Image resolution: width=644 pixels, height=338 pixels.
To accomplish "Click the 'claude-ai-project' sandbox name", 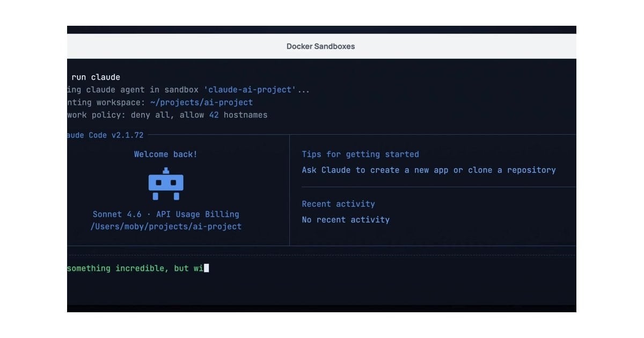I will coord(250,90).
